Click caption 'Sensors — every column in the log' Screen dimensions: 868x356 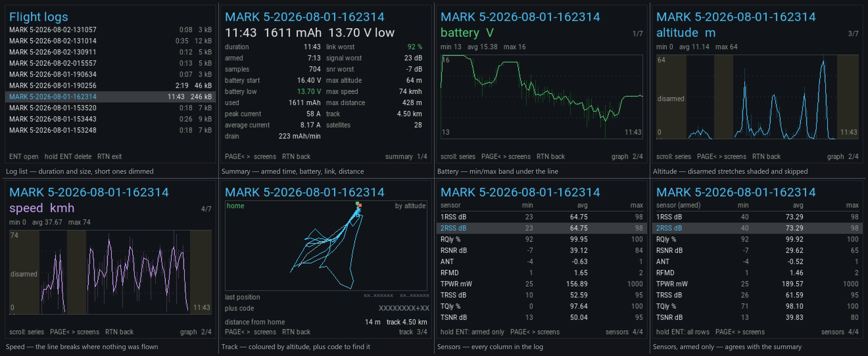[490, 346]
